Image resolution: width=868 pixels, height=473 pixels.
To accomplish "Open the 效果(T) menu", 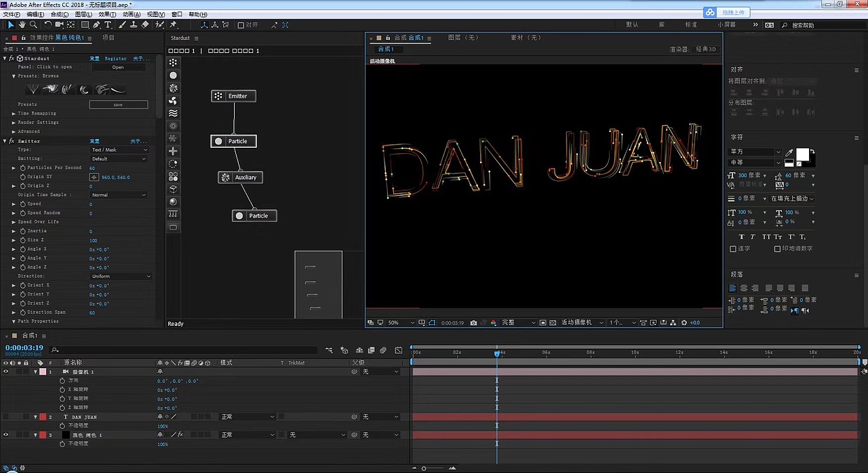I will (107, 14).
